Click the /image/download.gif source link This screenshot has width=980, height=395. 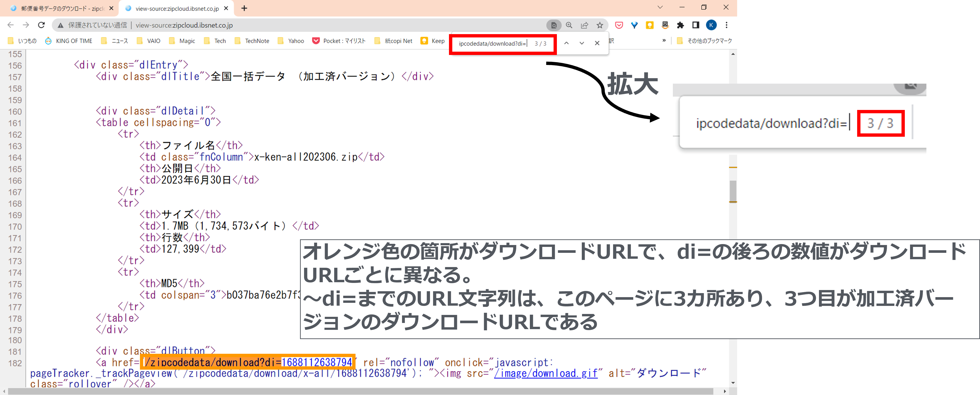(546, 373)
